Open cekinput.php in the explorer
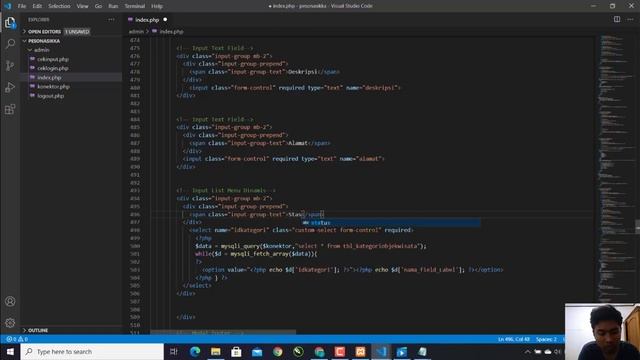Screen dimensions: 640x360 coord(53,59)
